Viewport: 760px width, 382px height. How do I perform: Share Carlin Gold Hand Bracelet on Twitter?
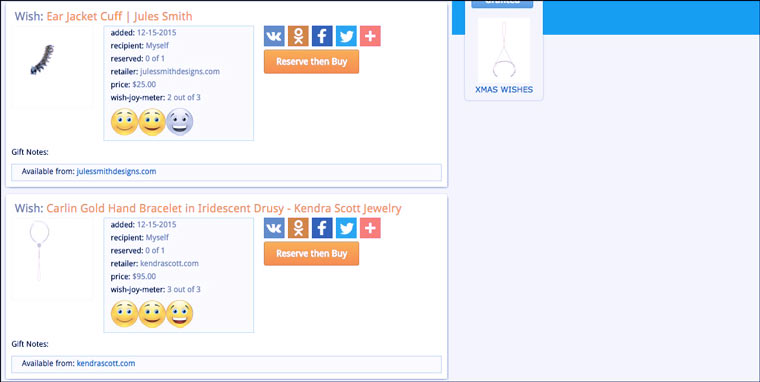(x=346, y=228)
